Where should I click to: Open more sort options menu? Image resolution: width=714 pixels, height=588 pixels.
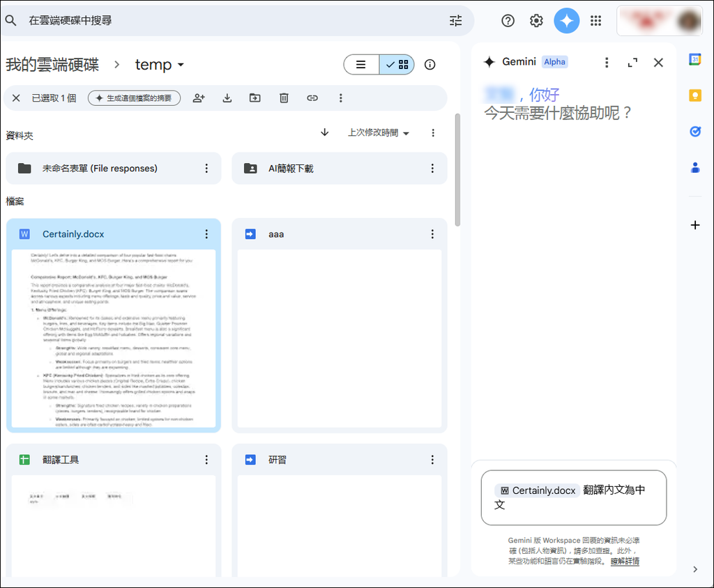433,132
